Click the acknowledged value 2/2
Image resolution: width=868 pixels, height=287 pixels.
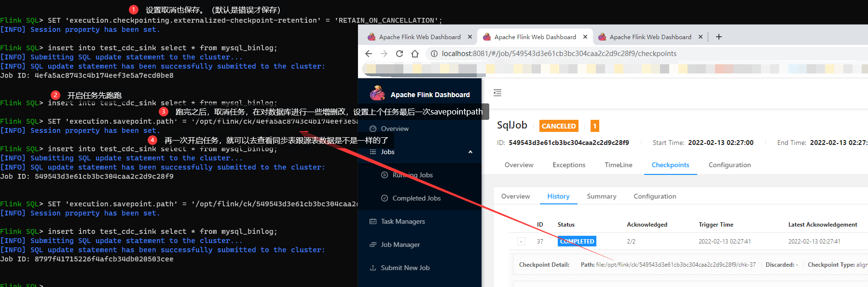[631, 241]
